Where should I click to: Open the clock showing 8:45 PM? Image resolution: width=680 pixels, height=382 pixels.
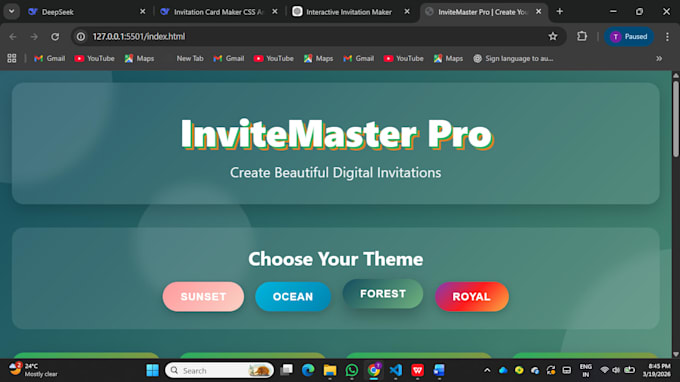click(x=656, y=370)
